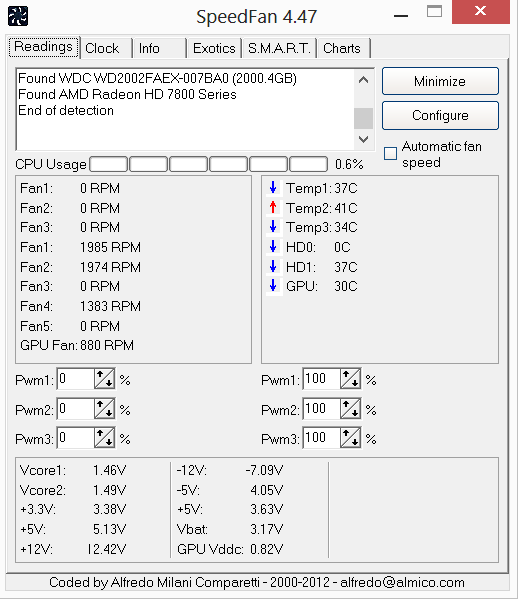Click the right Pwm2 spinner showing 100

click(x=351, y=408)
